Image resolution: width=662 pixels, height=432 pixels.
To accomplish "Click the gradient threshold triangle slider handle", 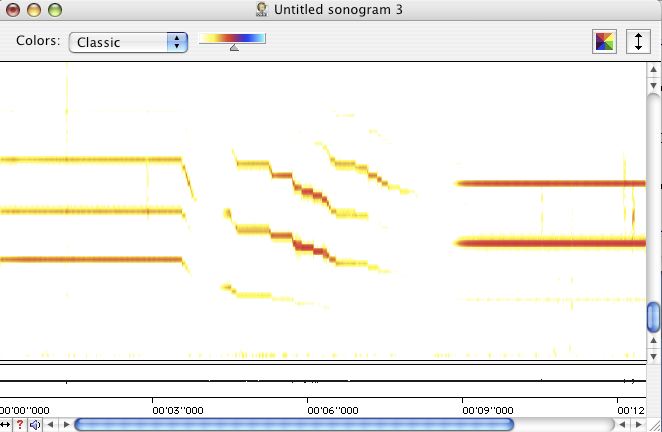I will (x=234, y=48).
